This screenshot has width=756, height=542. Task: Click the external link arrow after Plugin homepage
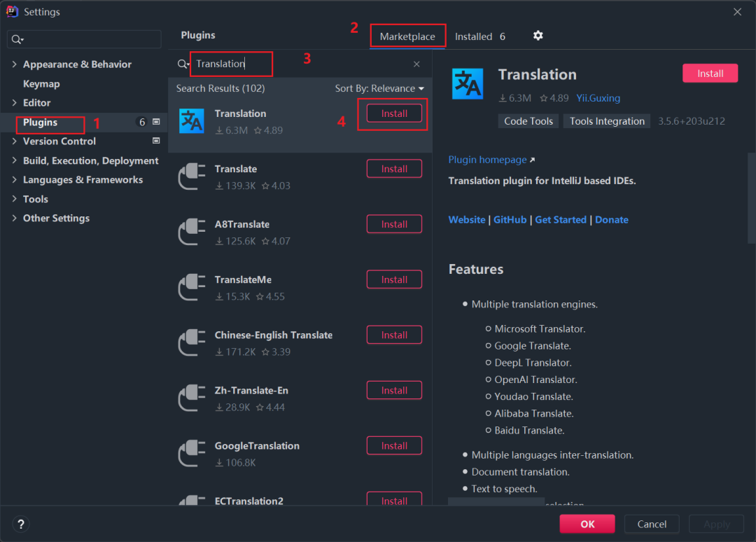pos(532,160)
